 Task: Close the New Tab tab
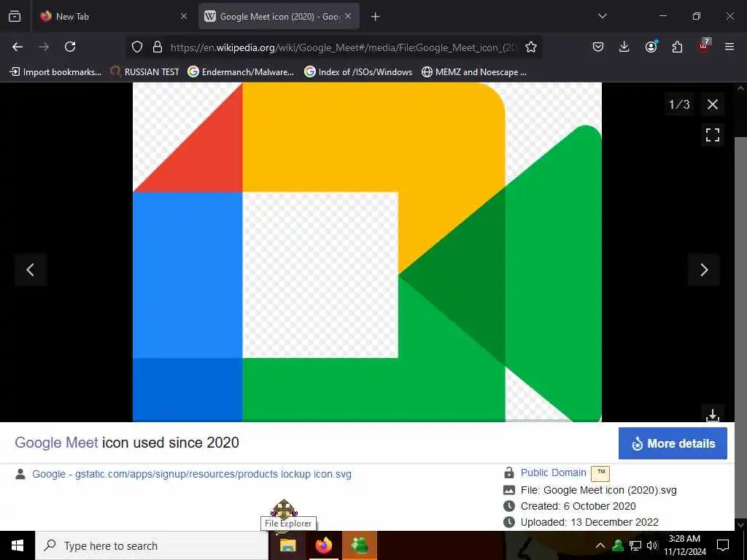184,16
